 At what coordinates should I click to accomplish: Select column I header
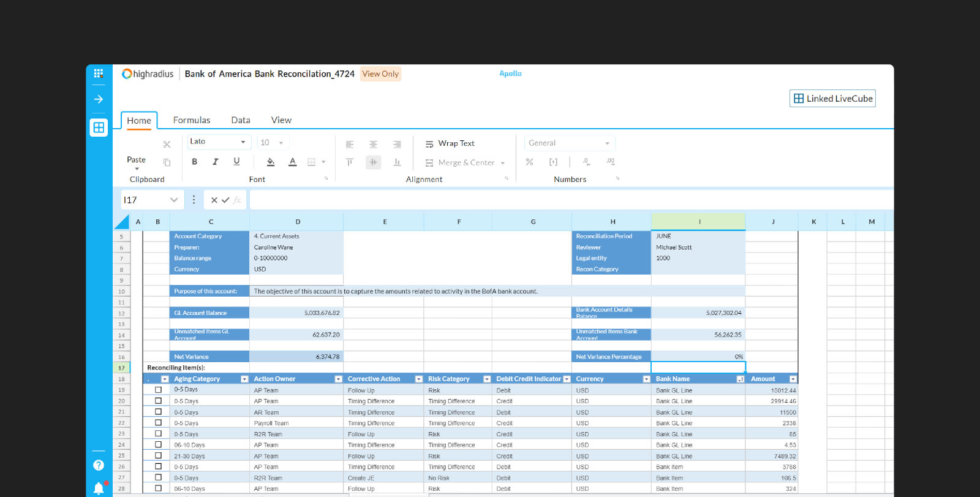pos(699,222)
